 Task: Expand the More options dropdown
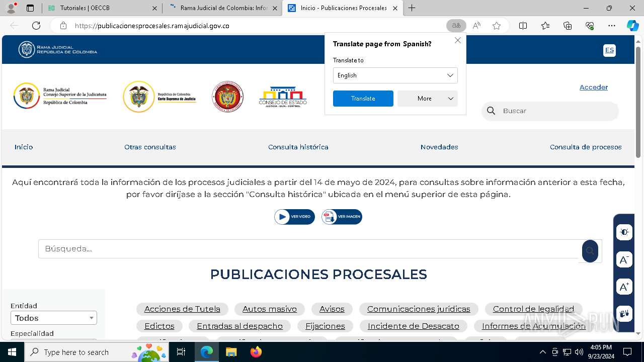coord(428,99)
